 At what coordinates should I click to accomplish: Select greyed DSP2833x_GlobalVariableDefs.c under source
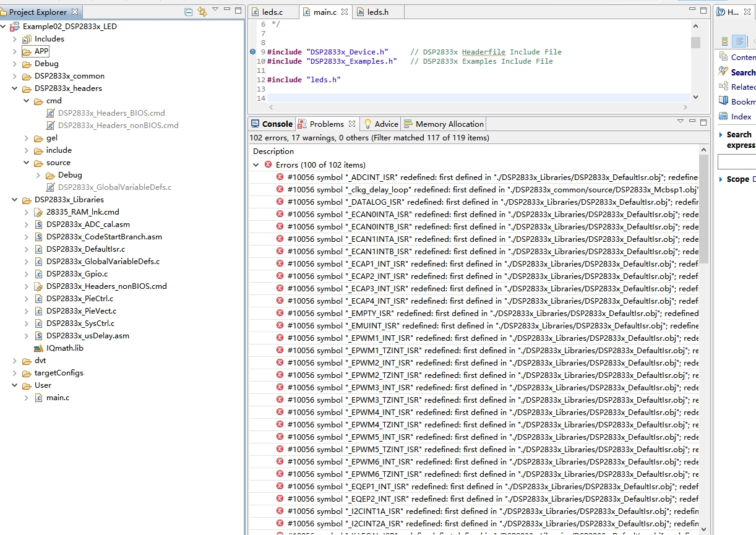click(x=114, y=187)
